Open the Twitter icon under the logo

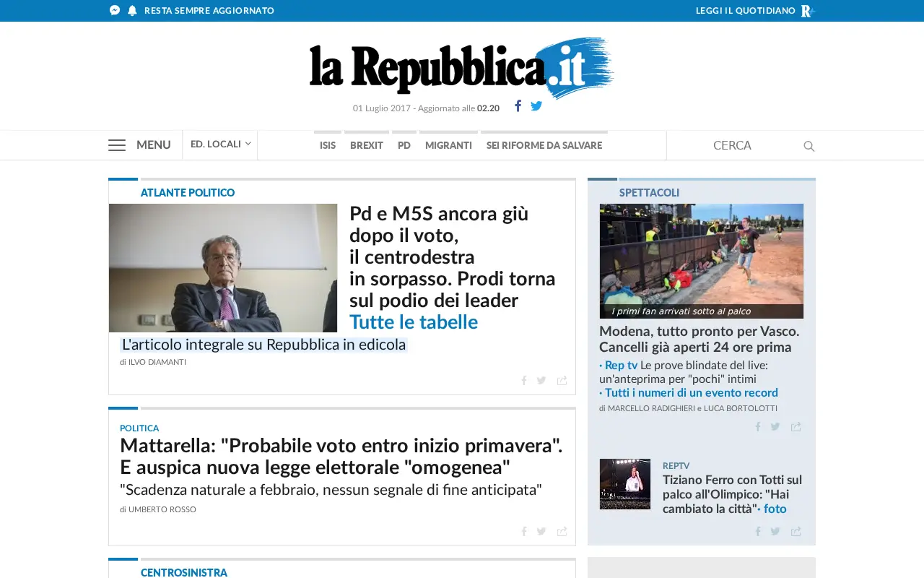(x=536, y=106)
